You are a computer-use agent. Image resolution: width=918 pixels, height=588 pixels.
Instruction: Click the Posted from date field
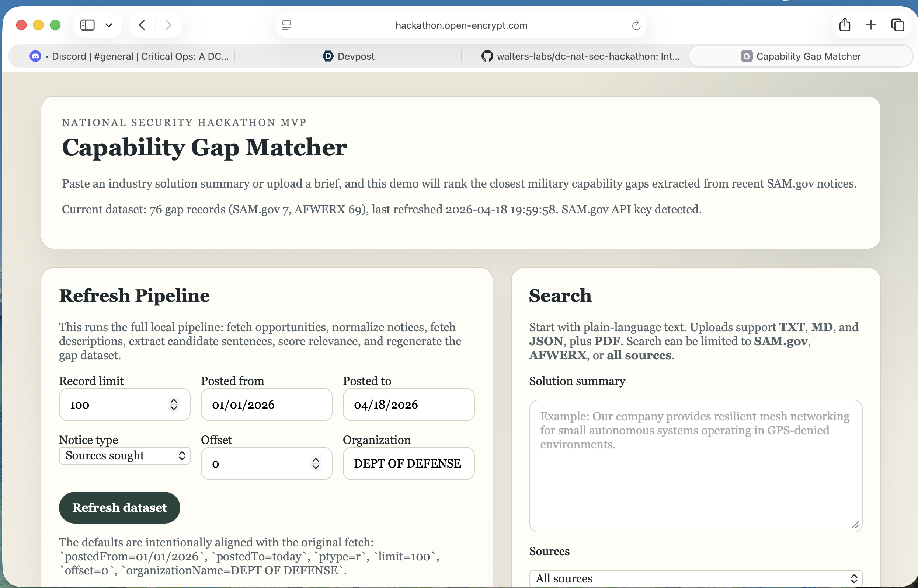[266, 405]
